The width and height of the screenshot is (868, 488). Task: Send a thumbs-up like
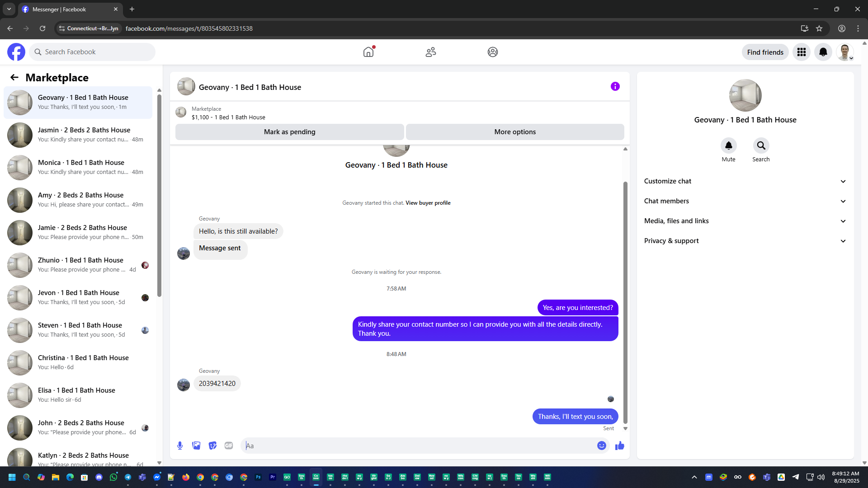click(x=619, y=446)
